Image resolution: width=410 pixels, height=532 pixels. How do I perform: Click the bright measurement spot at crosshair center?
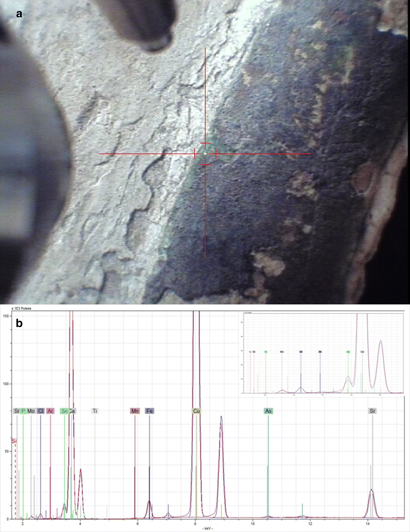205,154
